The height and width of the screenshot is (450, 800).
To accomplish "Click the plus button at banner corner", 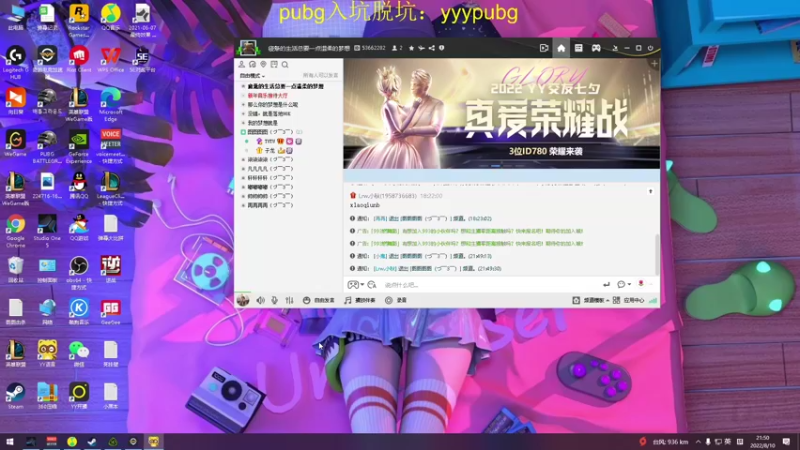I will coord(654,64).
